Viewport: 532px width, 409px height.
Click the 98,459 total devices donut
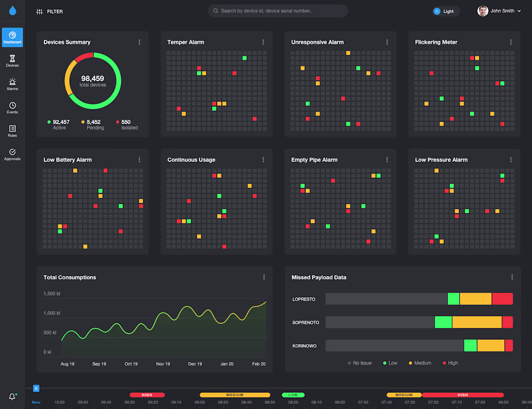(x=93, y=81)
